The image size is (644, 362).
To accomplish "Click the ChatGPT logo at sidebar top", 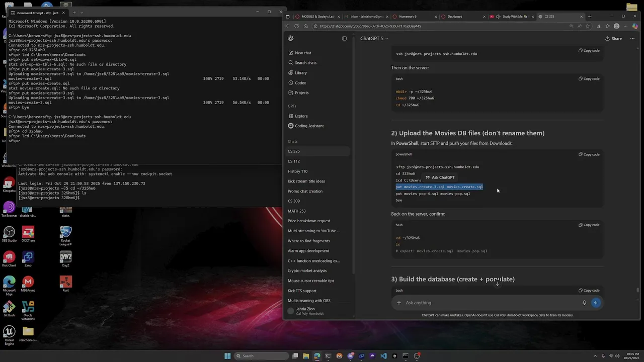I will 291,38.
